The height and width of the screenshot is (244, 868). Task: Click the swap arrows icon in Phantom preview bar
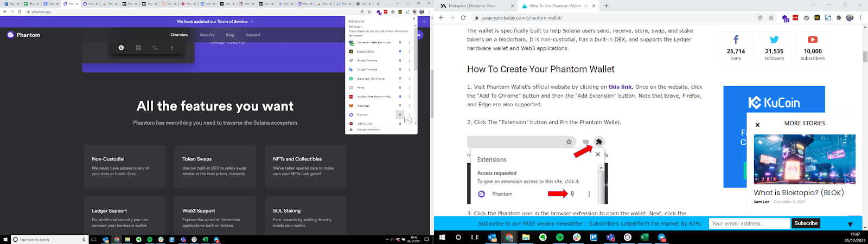(155, 48)
